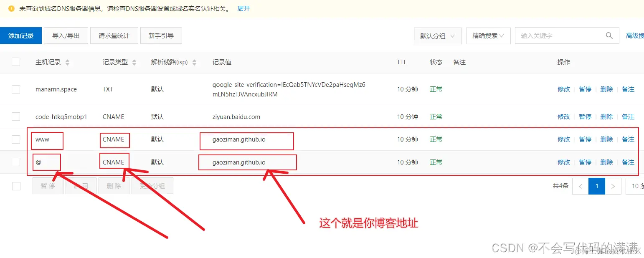Click the yellow warning icon in banner
The width and height of the screenshot is (644, 258).
point(11,8)
